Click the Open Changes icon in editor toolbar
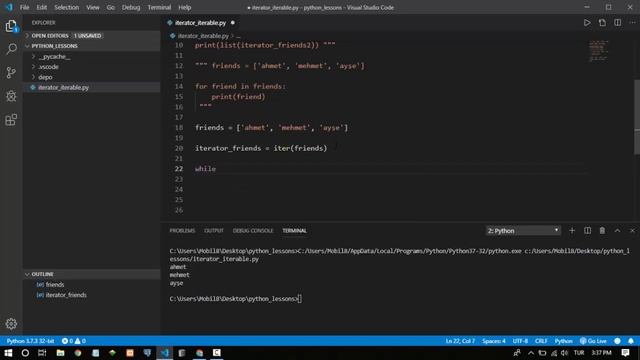Screen dimensions: 640x360 [x=602, y=23]
